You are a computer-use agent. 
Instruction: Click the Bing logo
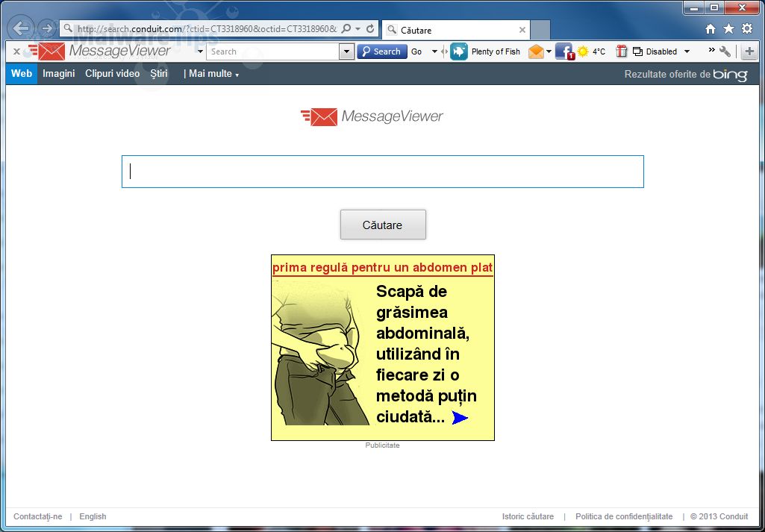click(x=730, y=75)
